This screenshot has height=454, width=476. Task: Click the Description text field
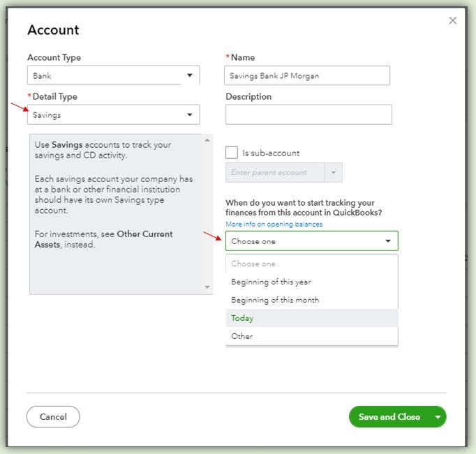[308, 115]
